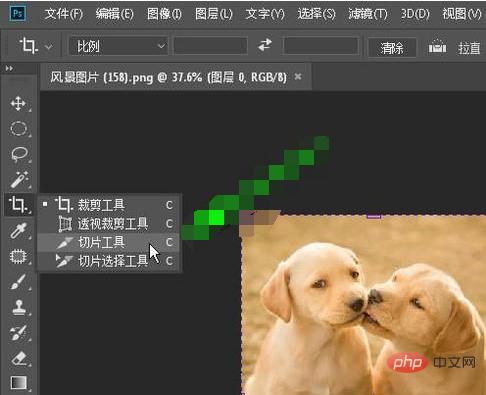Click the 清除 button

(392, 48)
